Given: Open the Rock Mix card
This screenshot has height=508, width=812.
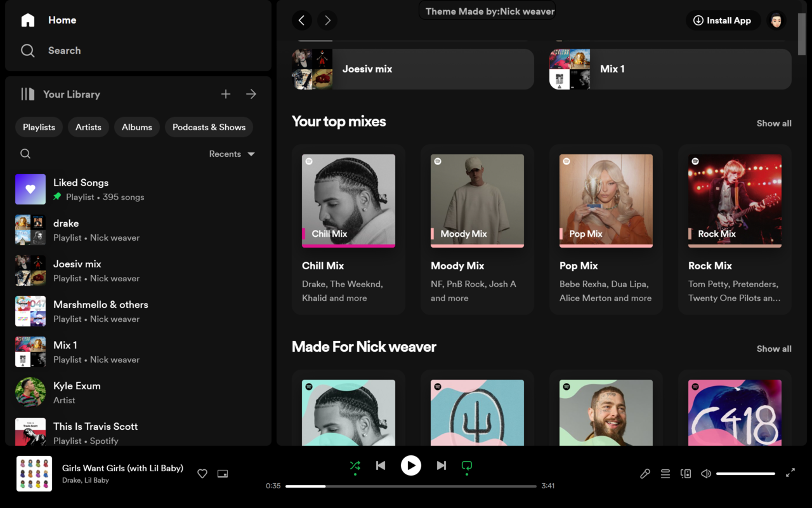Looking at the screenshot, I should pos(735,229).
